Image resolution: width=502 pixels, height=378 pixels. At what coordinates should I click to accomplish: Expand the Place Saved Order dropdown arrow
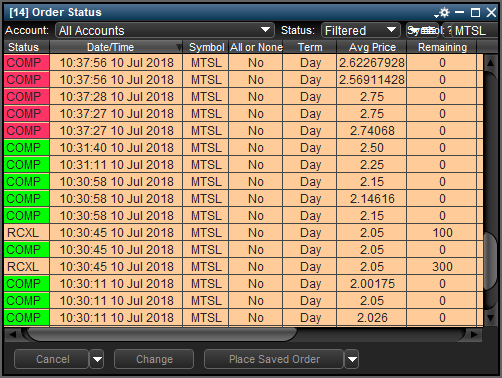[352, 359]
